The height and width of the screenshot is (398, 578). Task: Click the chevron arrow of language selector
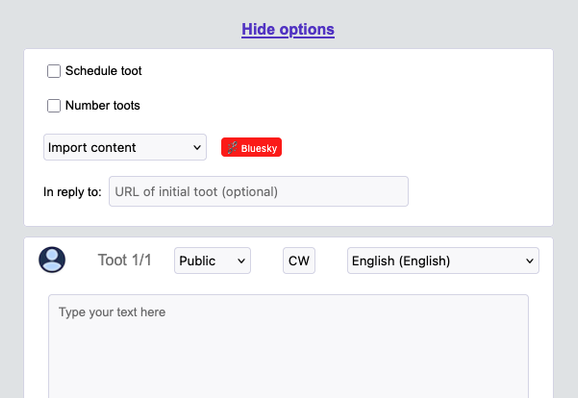(x=530, y=261)
